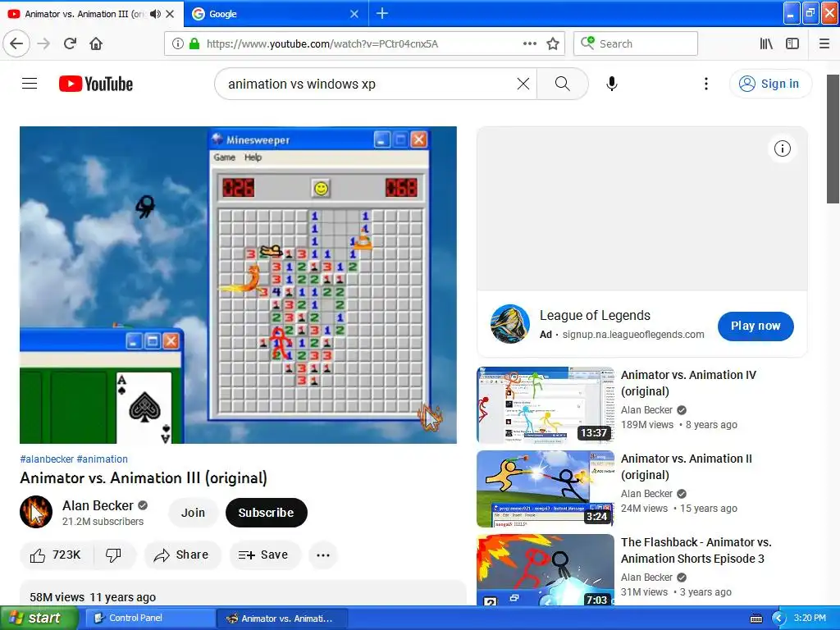
Task: Open page actions three-dot menu in address bar
Action: click(x=530, y=43)
